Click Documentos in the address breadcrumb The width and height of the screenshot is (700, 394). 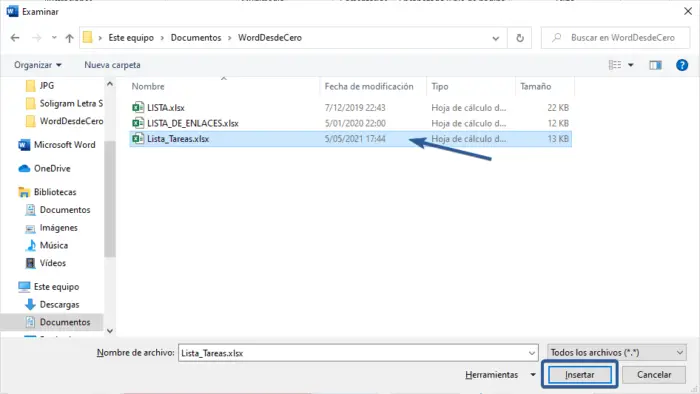196,38
